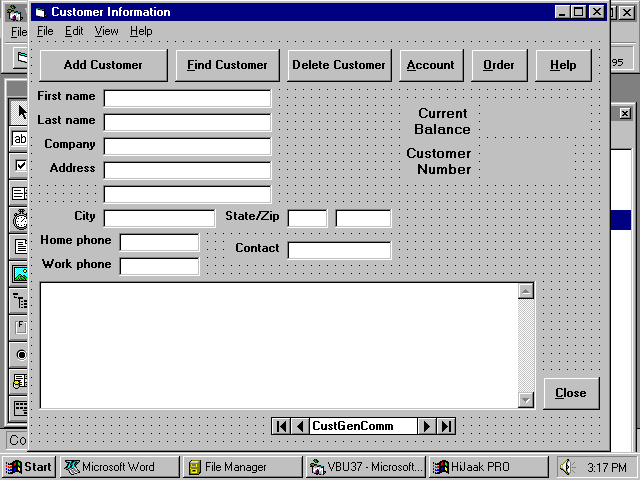This screenshot has width=640, height=480.
Task: Go to previous record in CustGenComm control
Action: coord(299,426)
